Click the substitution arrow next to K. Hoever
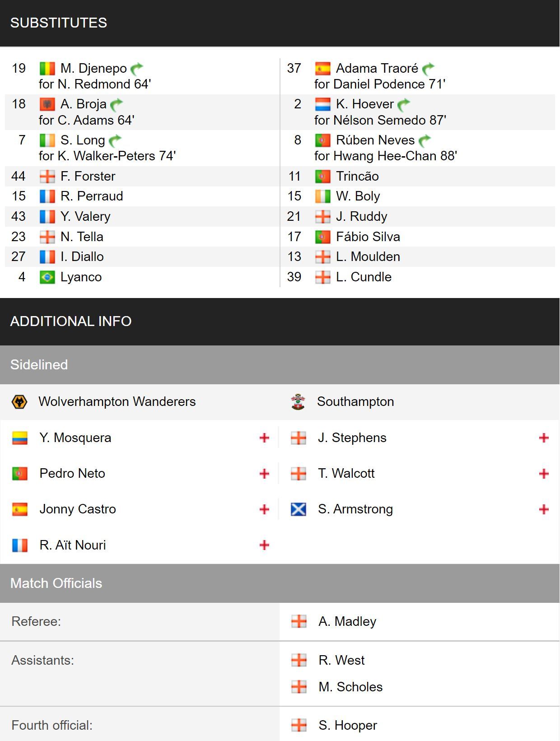The width and height of the screenshot is (560, 741). [404, 104]
